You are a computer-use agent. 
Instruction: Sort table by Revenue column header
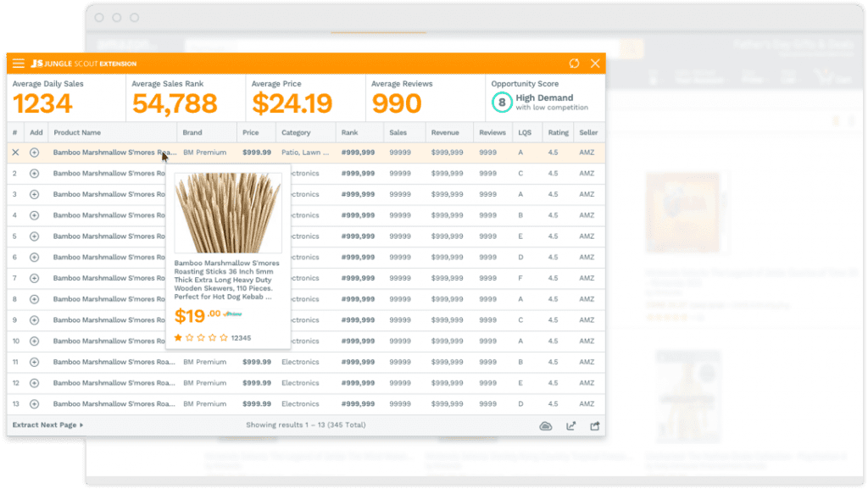coord(445,133)
